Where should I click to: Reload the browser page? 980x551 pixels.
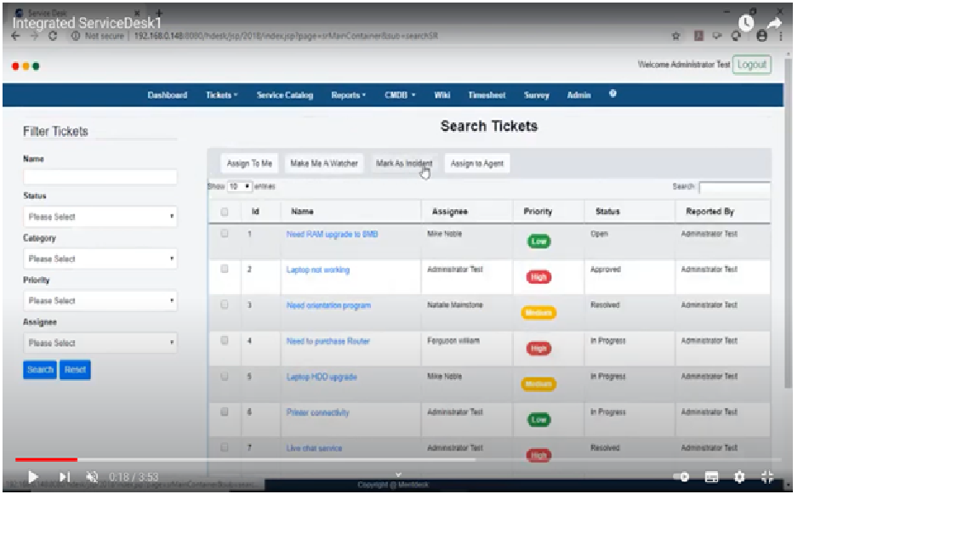point(53,37)
